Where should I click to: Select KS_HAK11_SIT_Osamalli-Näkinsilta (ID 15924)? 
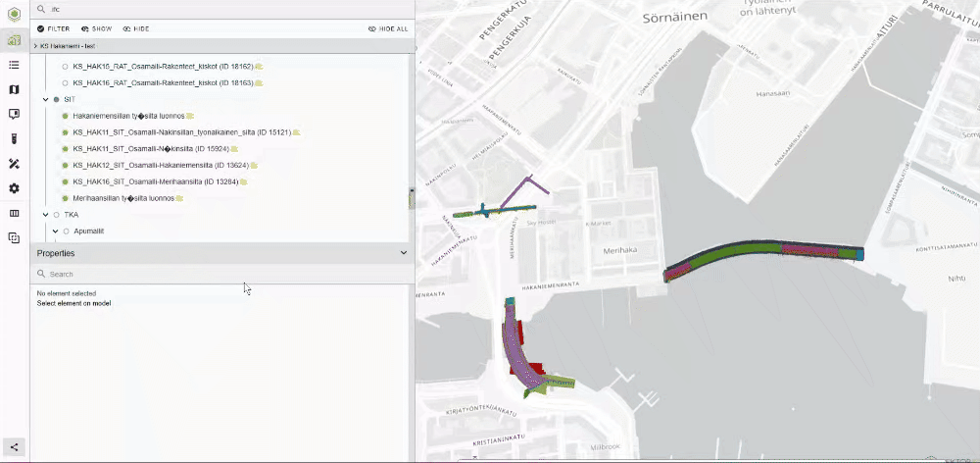pyautogui.click(x=151, y=149)
